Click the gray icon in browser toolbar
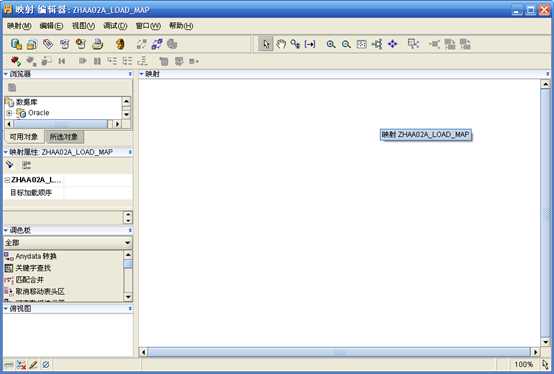 tap(12, 88)
